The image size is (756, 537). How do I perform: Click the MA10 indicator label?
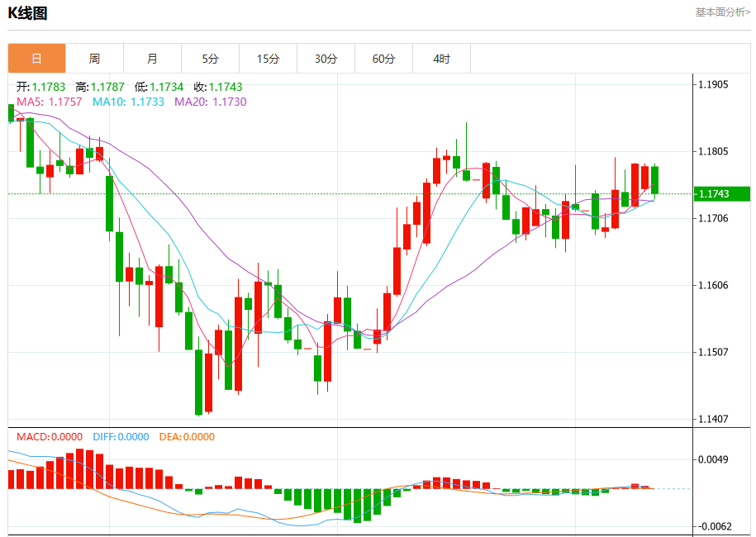[128, 102]
